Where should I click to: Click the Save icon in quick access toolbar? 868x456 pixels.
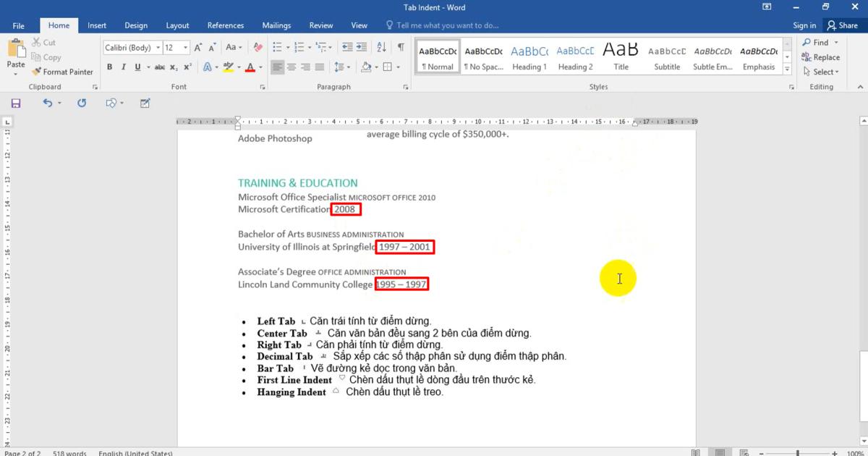pyautogui.click(x=15, y=104)
